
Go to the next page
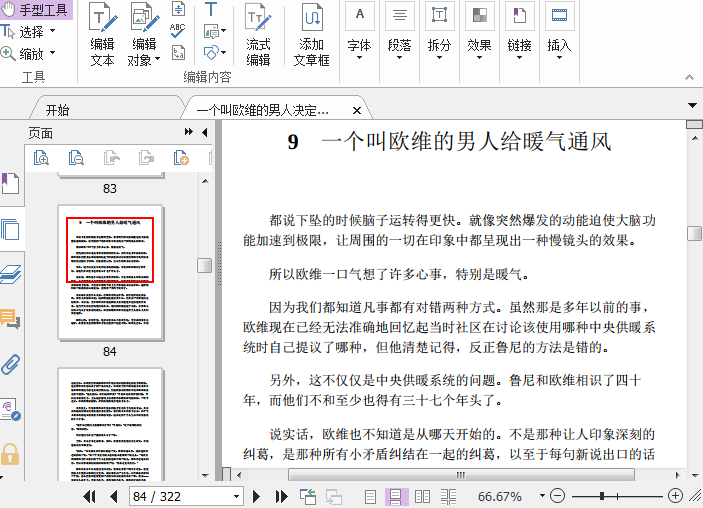(x=257, y=496)
